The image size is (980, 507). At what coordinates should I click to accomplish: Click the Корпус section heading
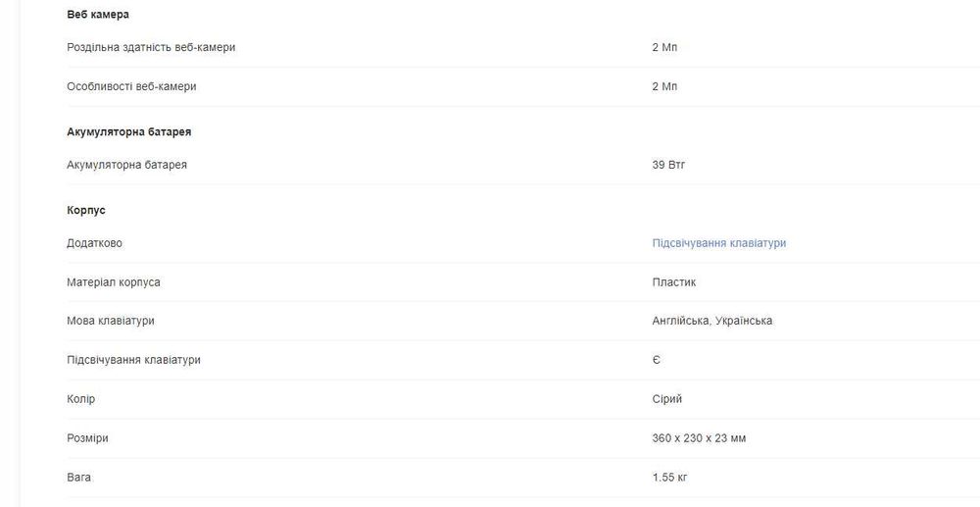point(86,210)
